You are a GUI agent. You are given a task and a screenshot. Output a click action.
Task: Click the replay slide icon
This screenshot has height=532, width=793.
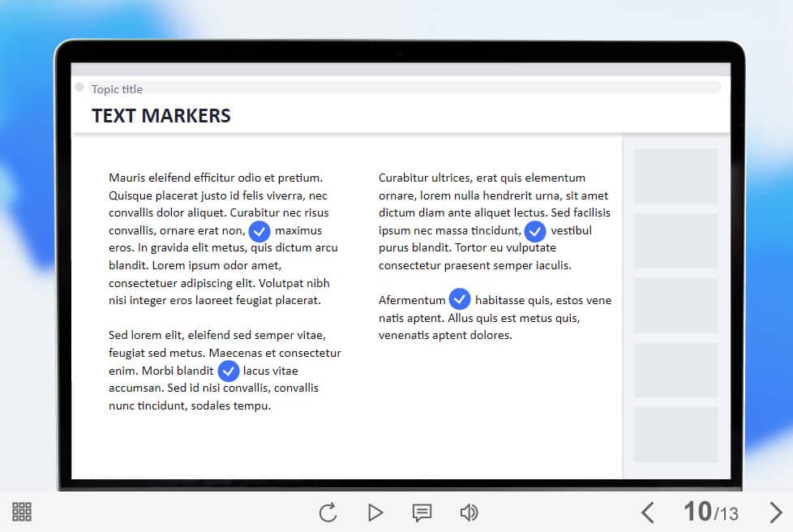(x=328, y=513)
